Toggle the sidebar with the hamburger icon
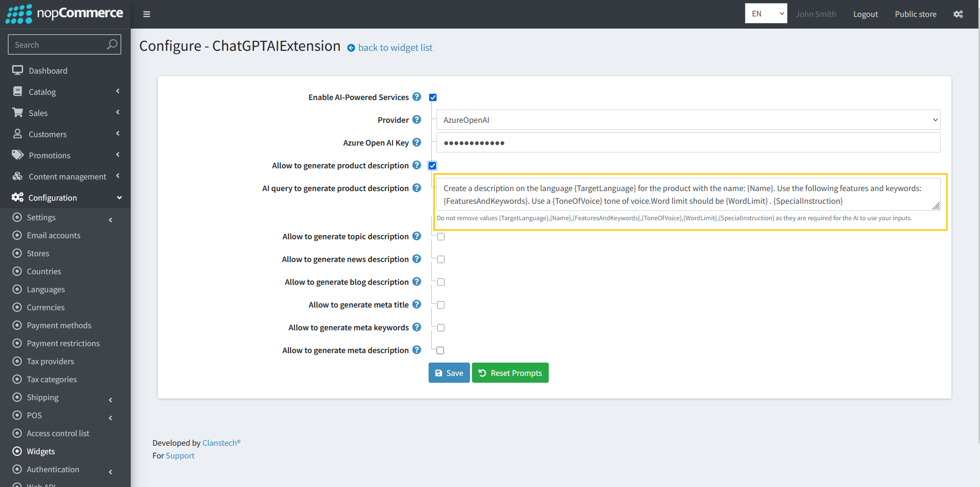 tap(147, 14)
